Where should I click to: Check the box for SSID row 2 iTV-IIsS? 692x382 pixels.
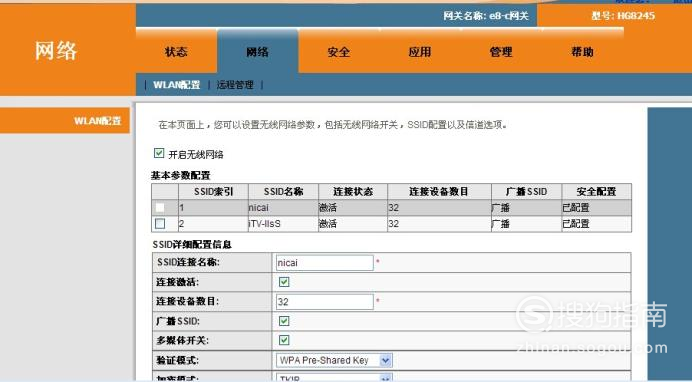(x=160, y=224)
